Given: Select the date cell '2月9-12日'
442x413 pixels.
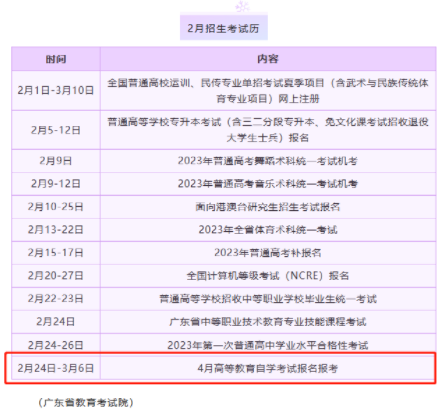Looking at the screenshot, I should [x=56, y=184].
